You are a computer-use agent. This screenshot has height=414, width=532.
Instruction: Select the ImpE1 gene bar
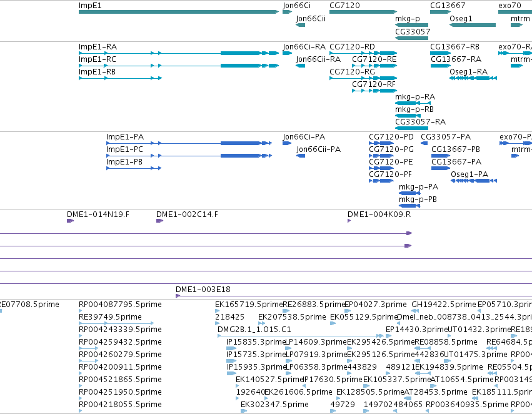tap(179, 12)
